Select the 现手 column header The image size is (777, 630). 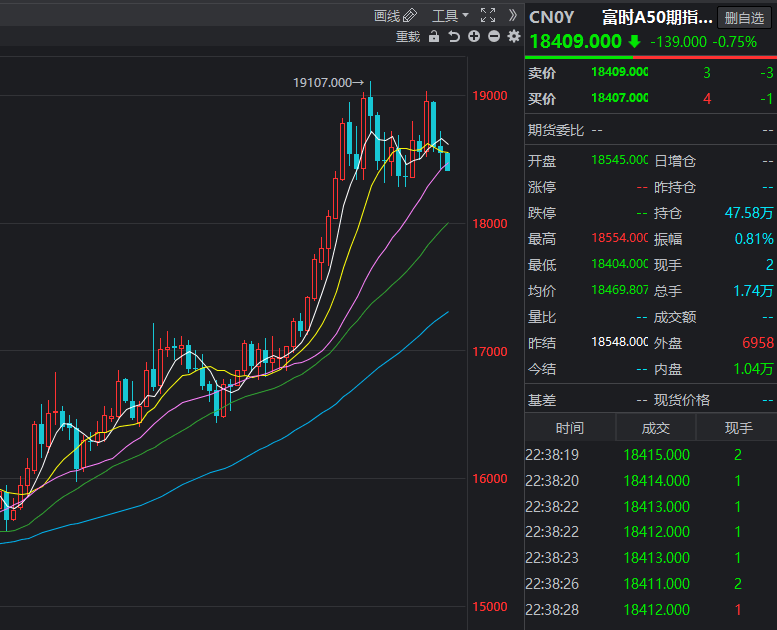738,428
